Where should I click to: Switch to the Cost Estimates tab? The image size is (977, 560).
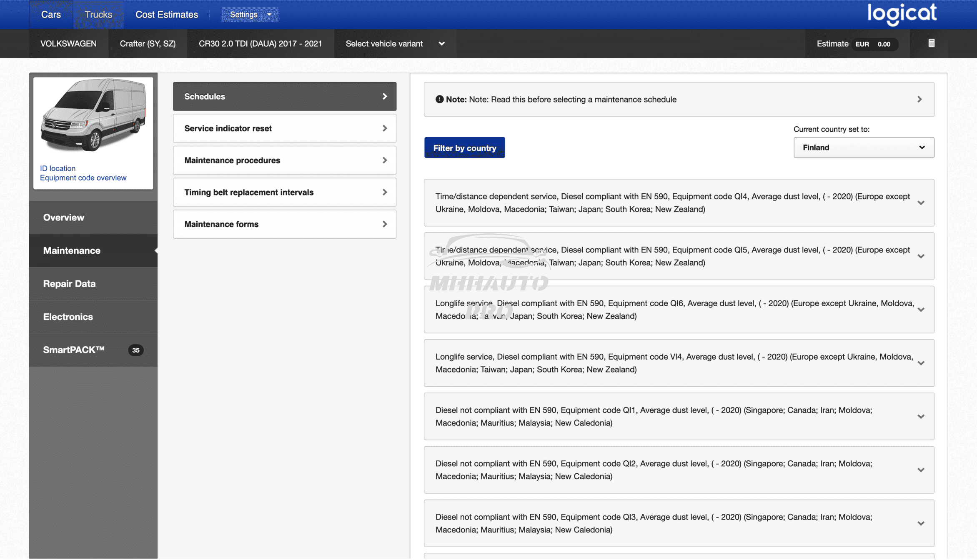tap(166, 15)
